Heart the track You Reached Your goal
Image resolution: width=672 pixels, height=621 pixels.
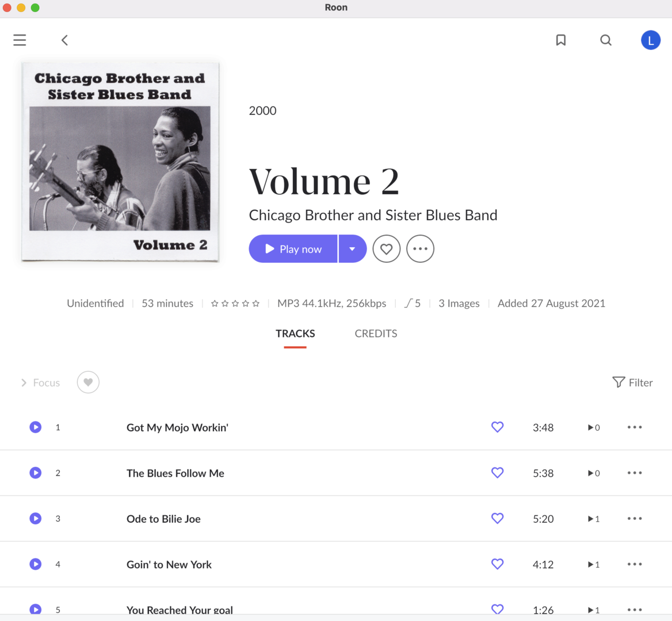tap(497, 609)
